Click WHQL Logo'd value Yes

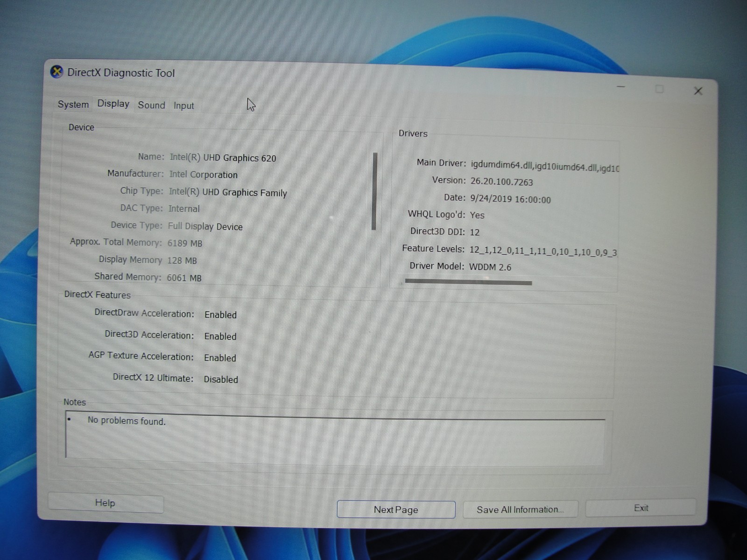(477, 215)
